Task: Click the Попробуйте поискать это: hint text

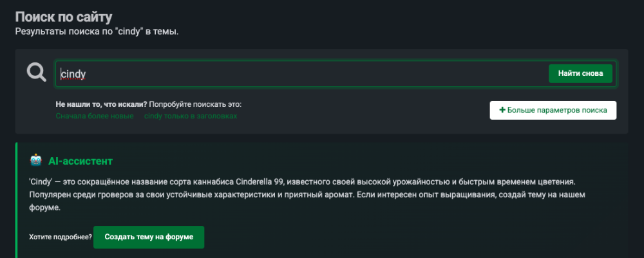Action: click(x=195, y=105)
